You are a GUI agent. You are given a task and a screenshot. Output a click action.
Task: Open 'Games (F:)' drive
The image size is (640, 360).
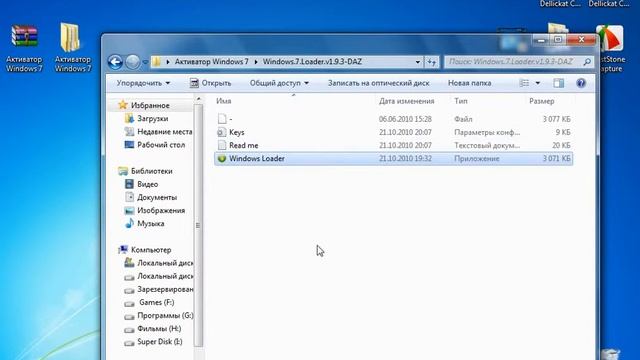point(157,302)
